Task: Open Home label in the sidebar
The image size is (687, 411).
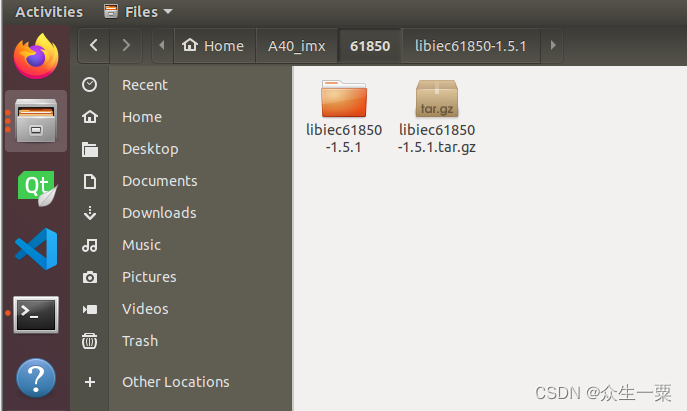Action: (142, 117)
